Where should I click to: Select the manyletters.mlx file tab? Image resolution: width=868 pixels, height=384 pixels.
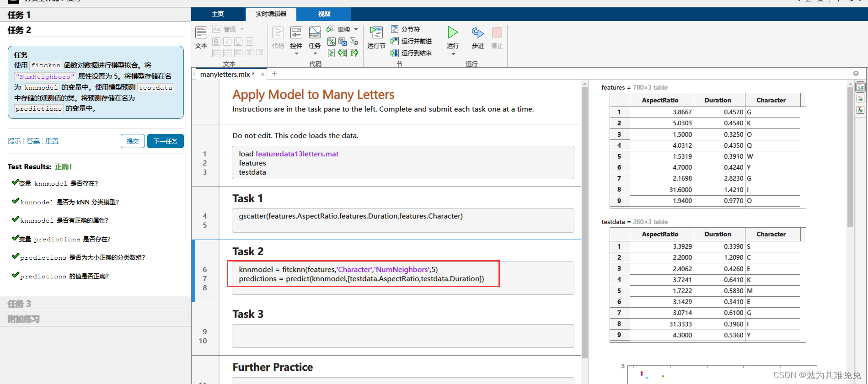tap(227, 75)
